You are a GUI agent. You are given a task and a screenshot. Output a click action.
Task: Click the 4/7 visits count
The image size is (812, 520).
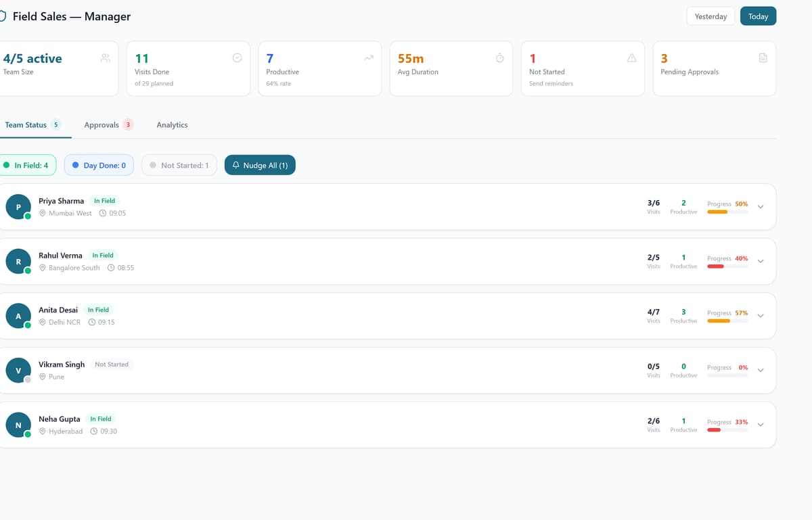coord(654,312)
